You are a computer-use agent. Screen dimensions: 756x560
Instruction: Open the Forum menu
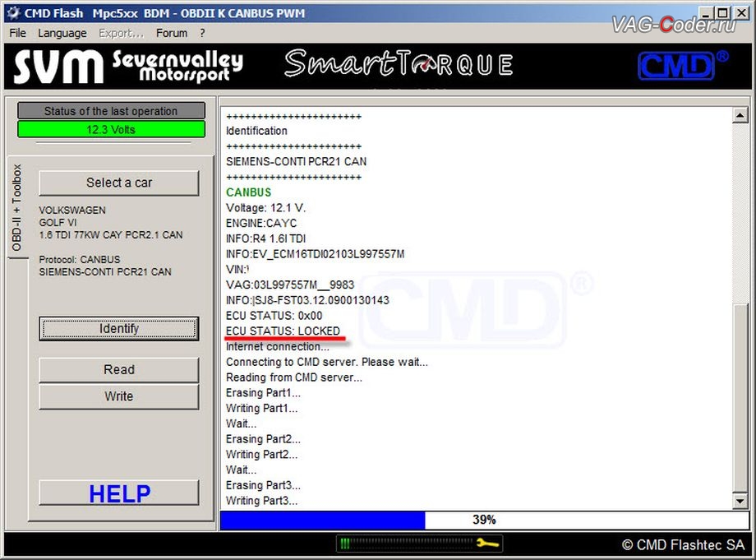coord(172,33)
